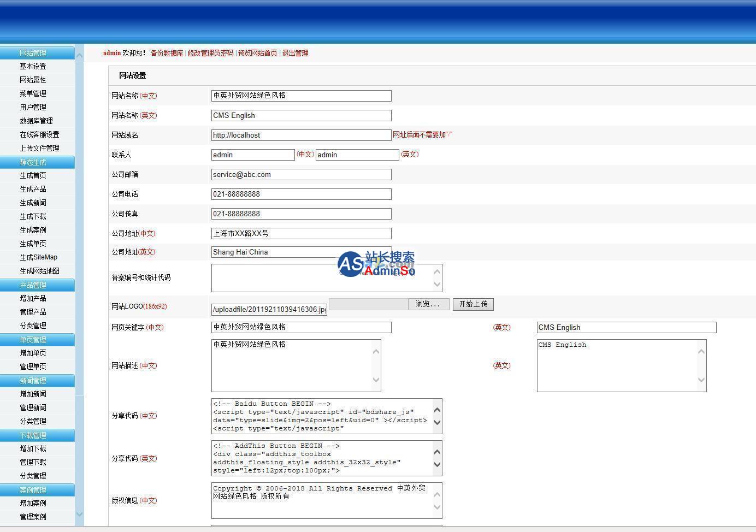Open 数据库管理
Image resolution: width=756 pixels, height=532 pixels.
(36, 121)
